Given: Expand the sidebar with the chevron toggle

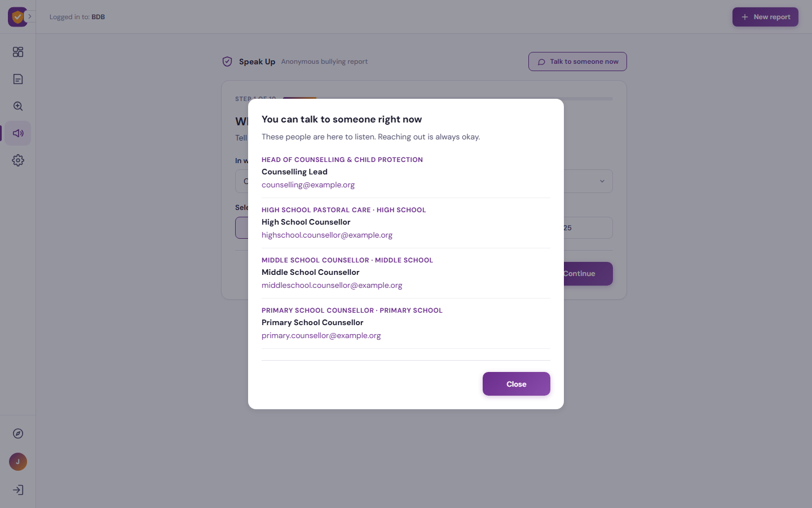Looking at the screenshot, I should click(x=30, y=16).
